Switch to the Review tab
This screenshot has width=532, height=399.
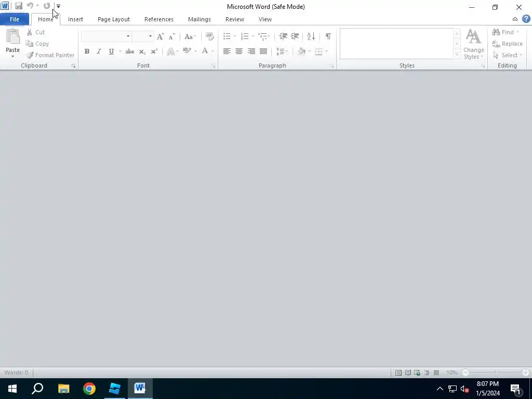(235, 19)
